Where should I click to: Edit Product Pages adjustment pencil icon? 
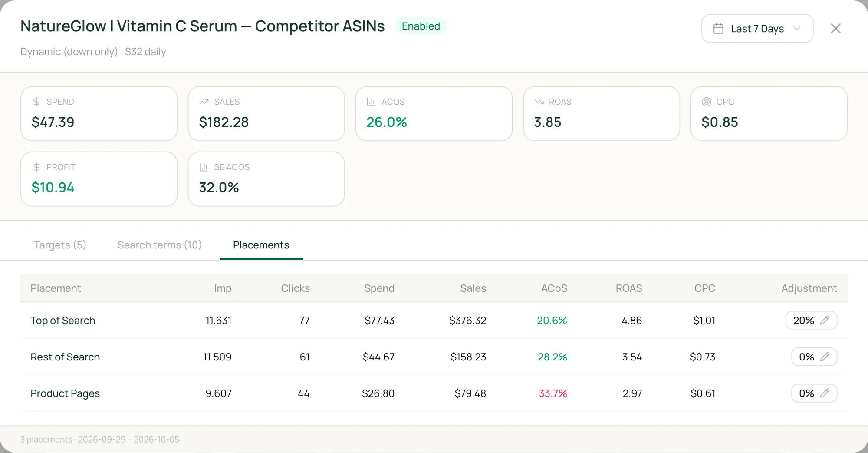pos(825,393)
